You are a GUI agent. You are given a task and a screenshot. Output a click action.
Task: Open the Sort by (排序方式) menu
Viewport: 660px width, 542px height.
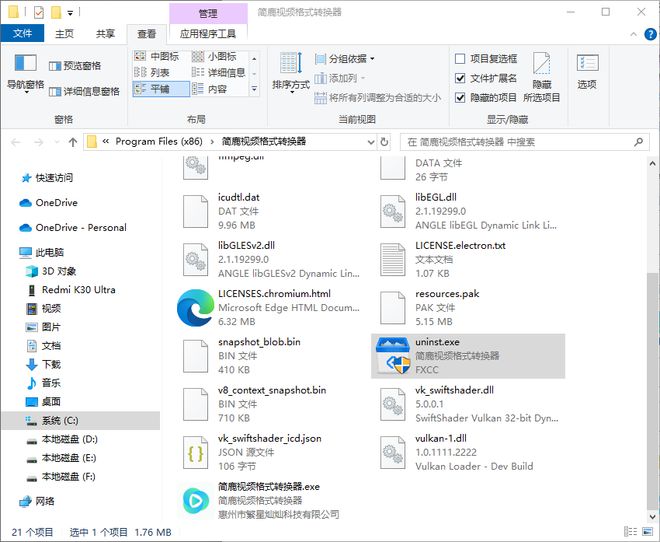point(291,72)
